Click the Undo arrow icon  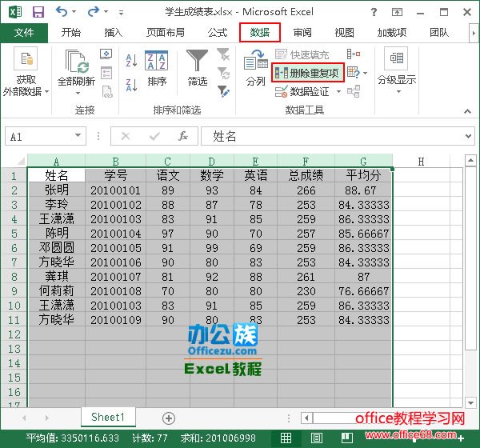[x=62, y=12]
